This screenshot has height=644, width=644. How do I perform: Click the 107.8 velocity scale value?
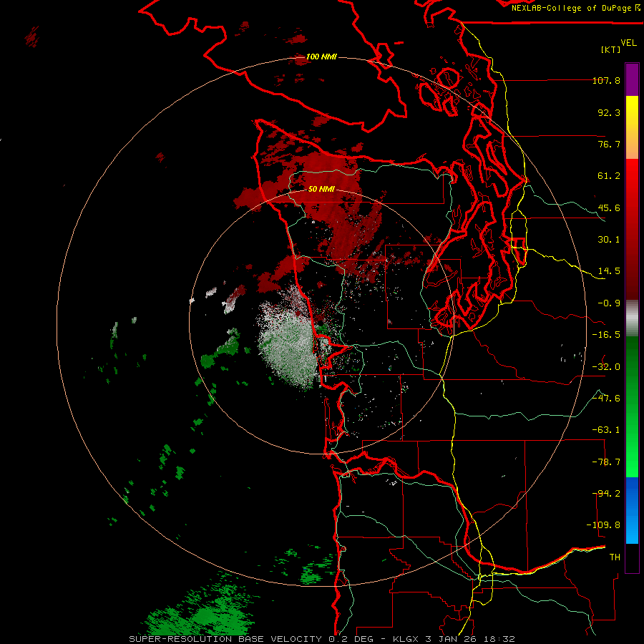tap(606, 80)
